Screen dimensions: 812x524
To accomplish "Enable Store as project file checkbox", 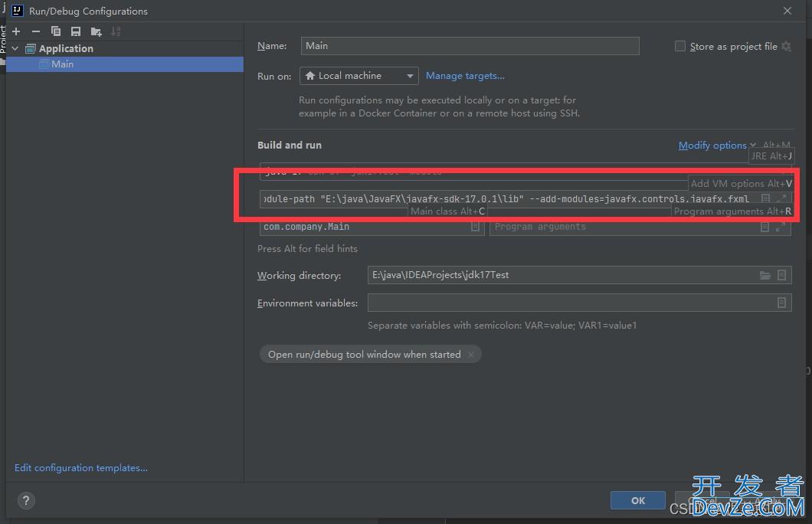I will [679, 46].
